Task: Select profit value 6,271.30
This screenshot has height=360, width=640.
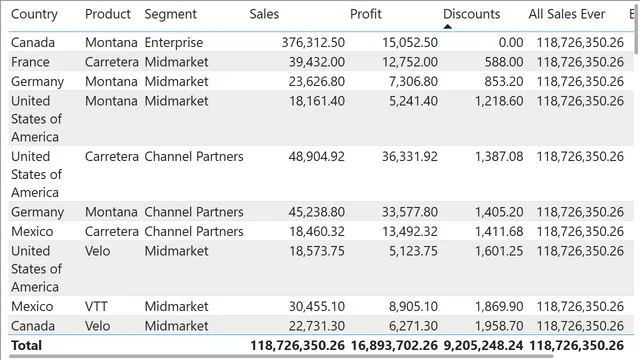Action: click(x=413, y=326)
